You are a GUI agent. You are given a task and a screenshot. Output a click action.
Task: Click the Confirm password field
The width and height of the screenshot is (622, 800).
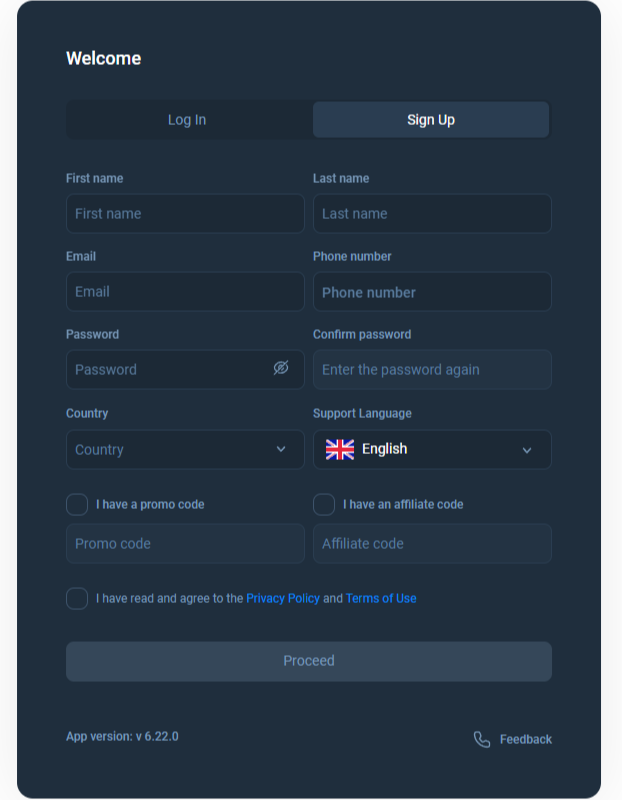(x=432, y=369)
